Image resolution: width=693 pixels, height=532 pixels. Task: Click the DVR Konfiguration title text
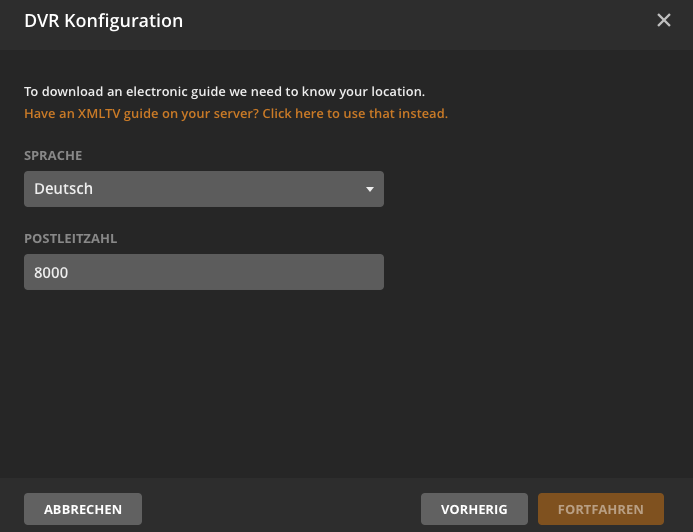[x=103, y=20]
